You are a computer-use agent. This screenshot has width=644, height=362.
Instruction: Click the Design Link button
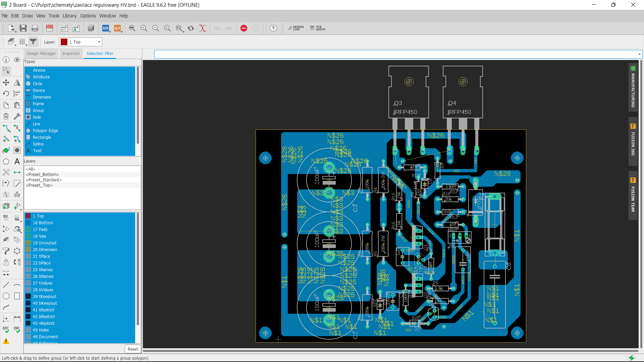point(296,28)
